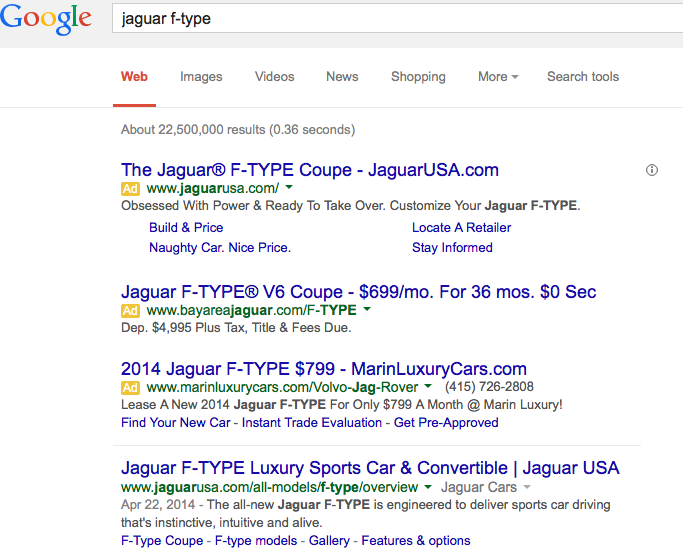This screenshot has height=548, width=683.
Task: Click the About 22,500,000 results text
Action: point(238,130)
